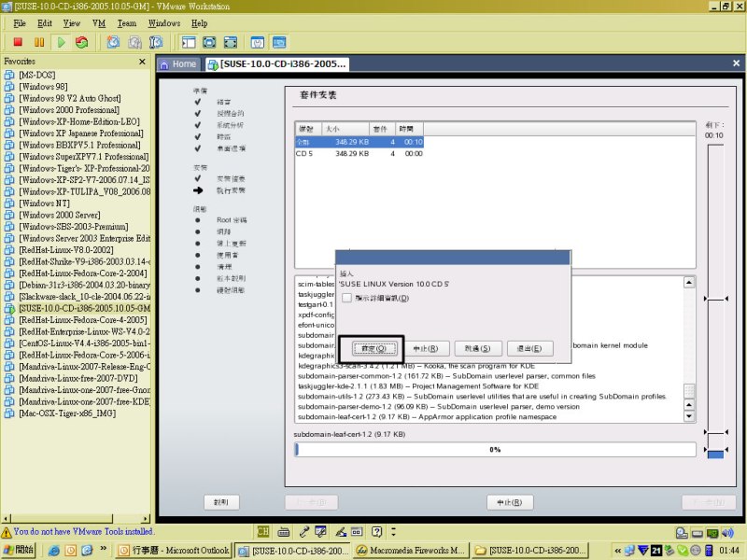The image size is (747, 560).
Task: Click the blue total progress indicator block
Action: click(x=715, y=455)
